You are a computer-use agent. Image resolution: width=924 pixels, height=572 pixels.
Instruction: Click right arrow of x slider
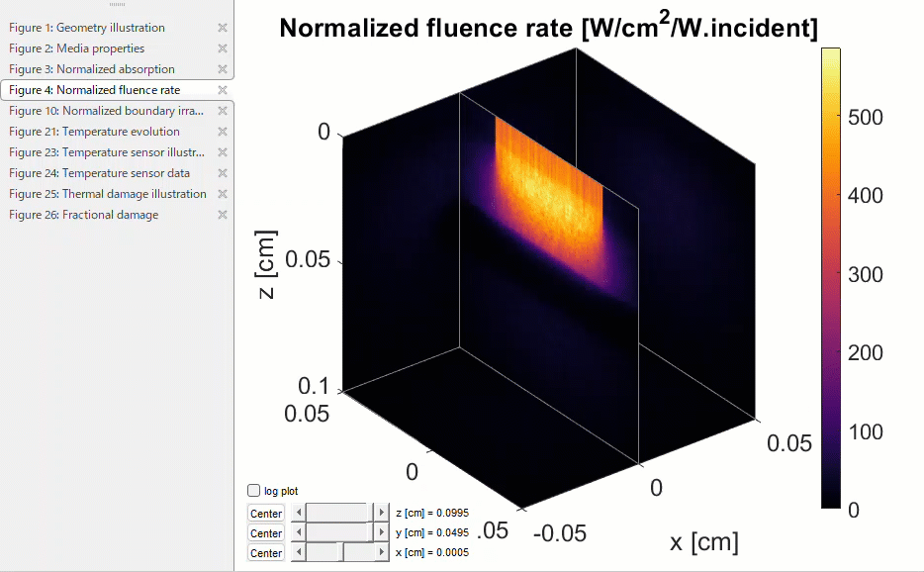coord(381,552)
